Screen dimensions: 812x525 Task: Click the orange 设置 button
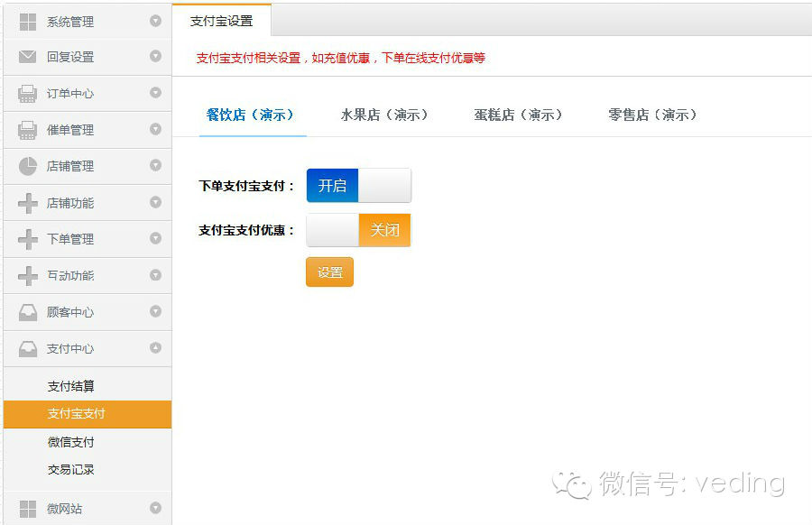coord(330,272)
